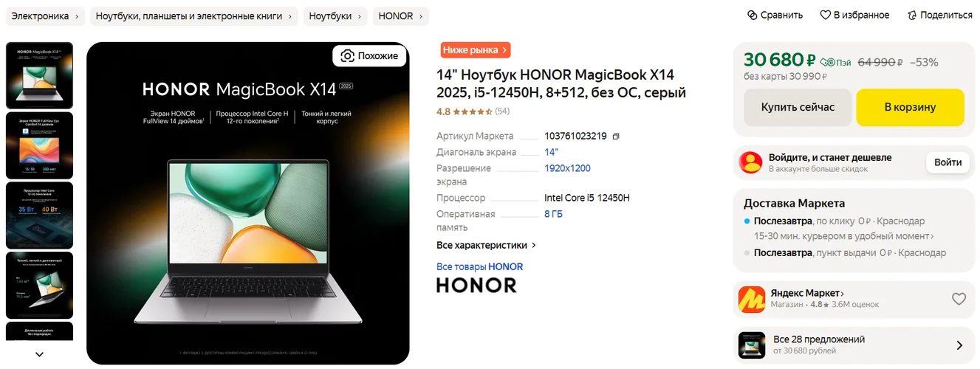Open Все 28 предложений arrow

(x=959, y=345)
